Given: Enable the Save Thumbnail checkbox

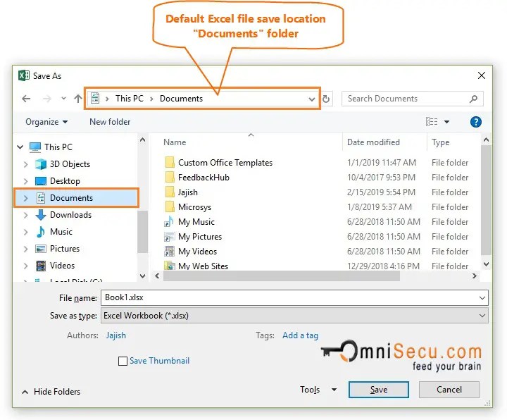Looking at the screenshot, I should (123, 361).
